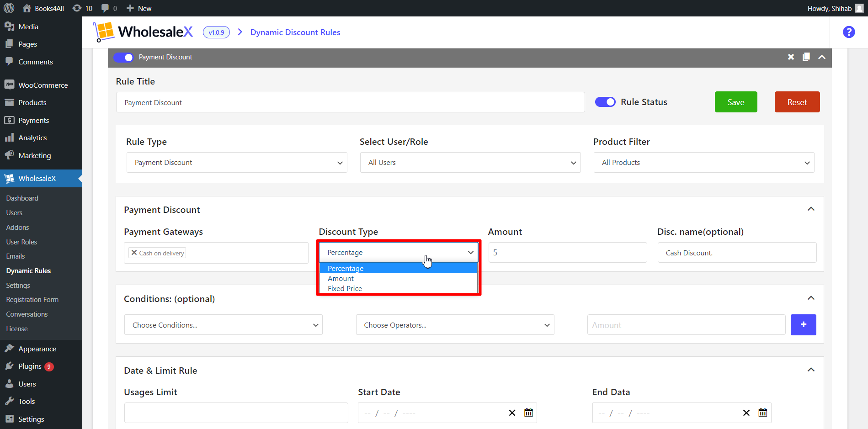Viewport: 868px width, 429px height.
Task: Clear the Start Date field
Action: click(x=512, y=413)
